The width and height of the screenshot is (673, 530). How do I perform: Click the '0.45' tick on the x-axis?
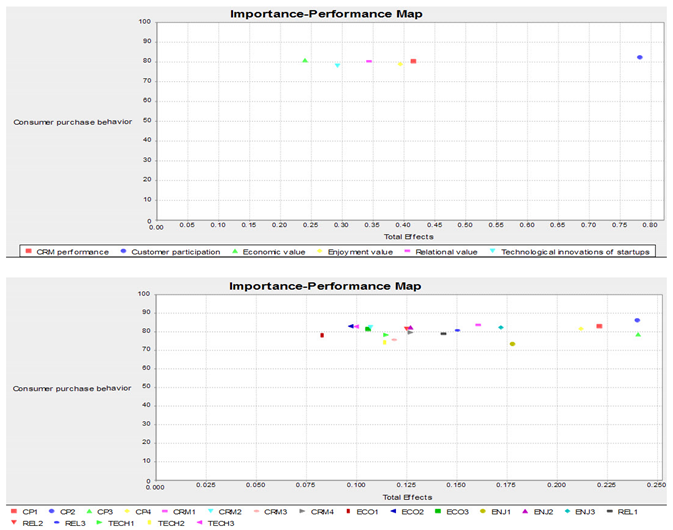[x=434, y=224]
